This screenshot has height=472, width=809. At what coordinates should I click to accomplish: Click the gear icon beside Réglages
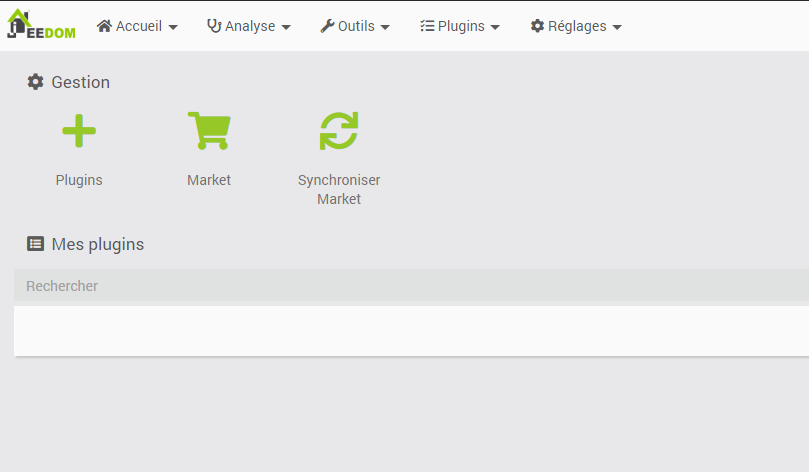(537, 26)
